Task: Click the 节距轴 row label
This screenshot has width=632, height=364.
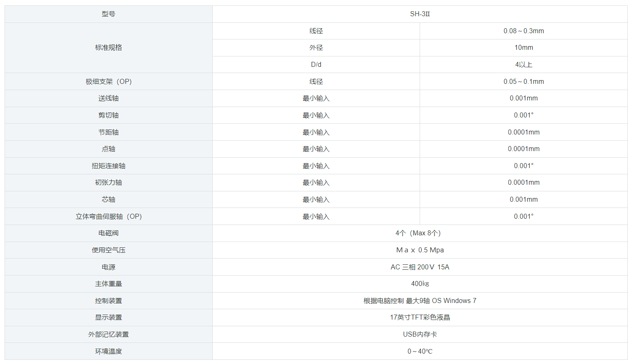Action: (x=108, y=132)
